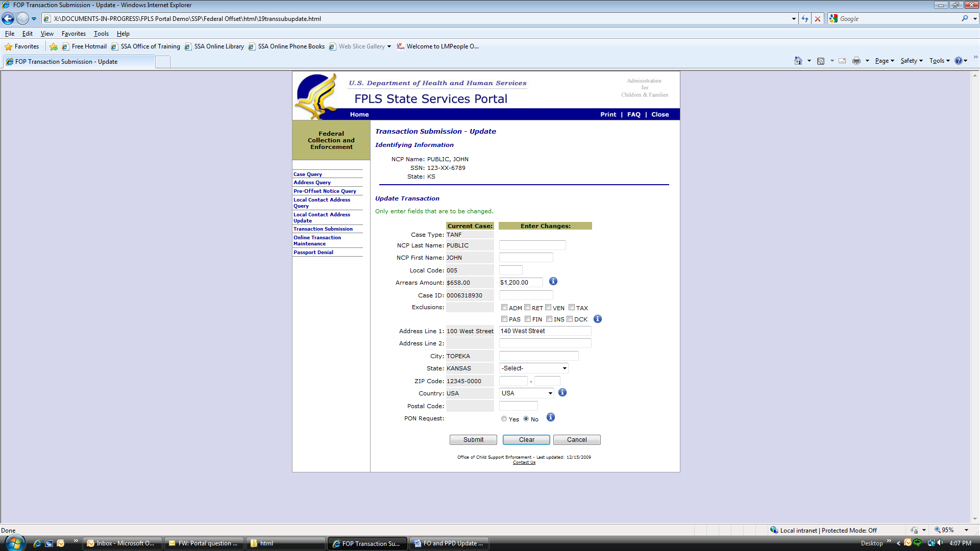Click the browser Print icon
Viewport: 980px width, 551px height.
[x=856, y=61]
